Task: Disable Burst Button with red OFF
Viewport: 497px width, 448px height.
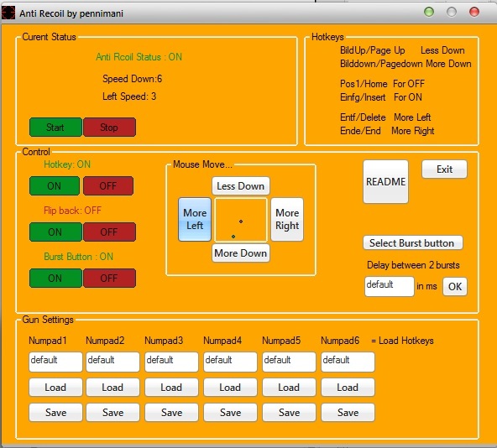Action: pos(109,279)
